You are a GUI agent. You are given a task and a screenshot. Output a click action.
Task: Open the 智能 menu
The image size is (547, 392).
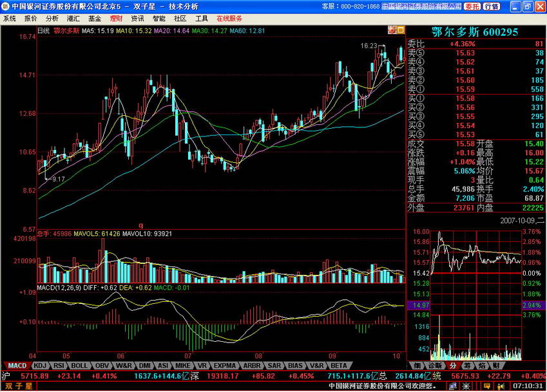tap(158, 19)
